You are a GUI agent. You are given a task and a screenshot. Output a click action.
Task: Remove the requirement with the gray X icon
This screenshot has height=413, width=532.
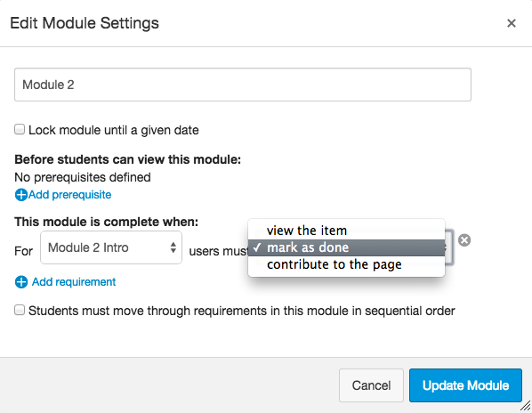coord(464,240)
